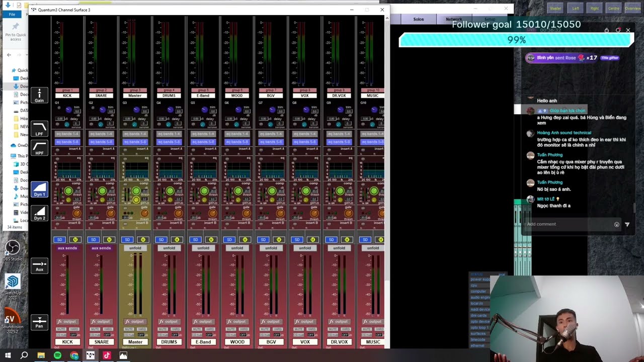This screenshot has height=362, width=644.
Task: Toggle the Master channel M button
Action: click(x=143, y=239)
